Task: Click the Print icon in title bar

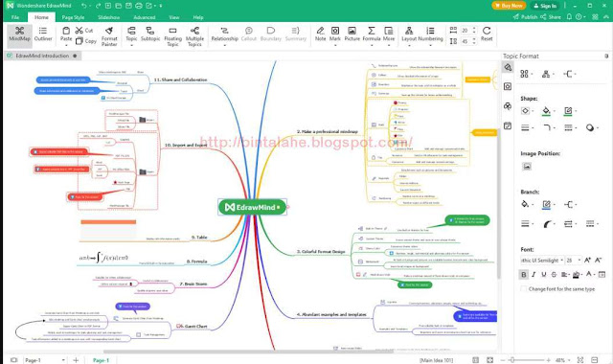Action: [138, 6]
